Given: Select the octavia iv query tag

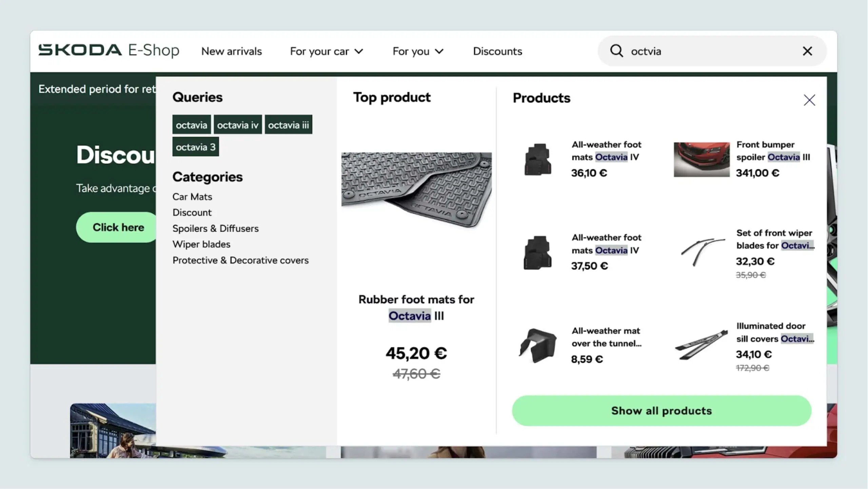Looking at the screenshot, I should (x=238, y=125).
